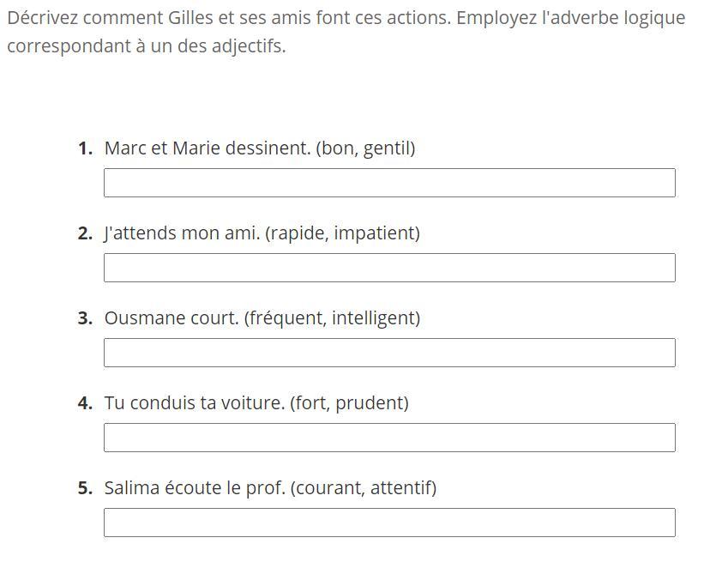Image resolution: width=728 pixels, height=562 pixels.
Task: Click the bold question number 5
Action: point(86,488)
